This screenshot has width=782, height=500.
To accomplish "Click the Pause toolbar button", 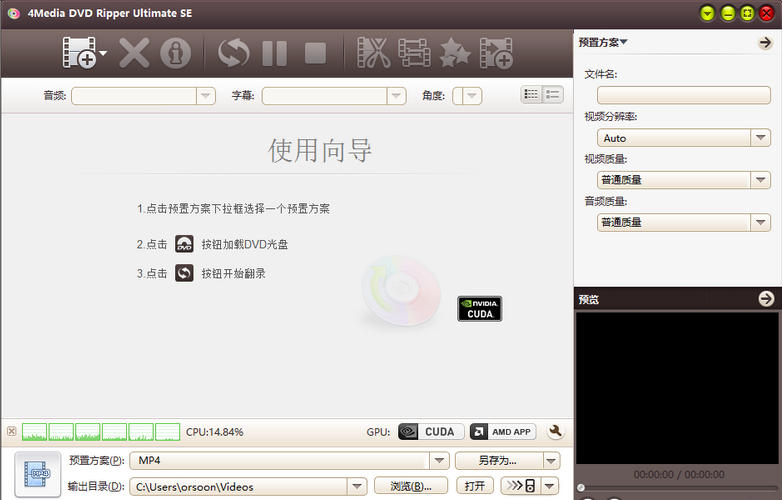I will tap(275, 53).
